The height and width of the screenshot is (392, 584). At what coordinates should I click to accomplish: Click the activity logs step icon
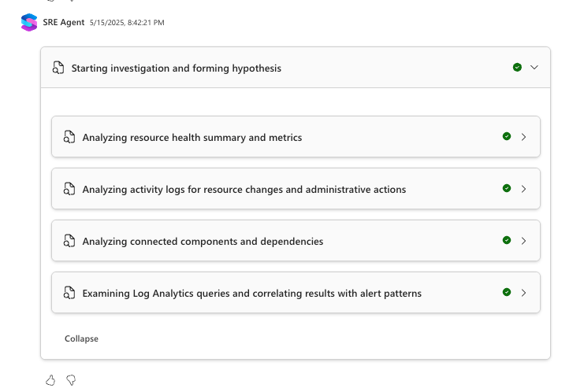point(69,189)
